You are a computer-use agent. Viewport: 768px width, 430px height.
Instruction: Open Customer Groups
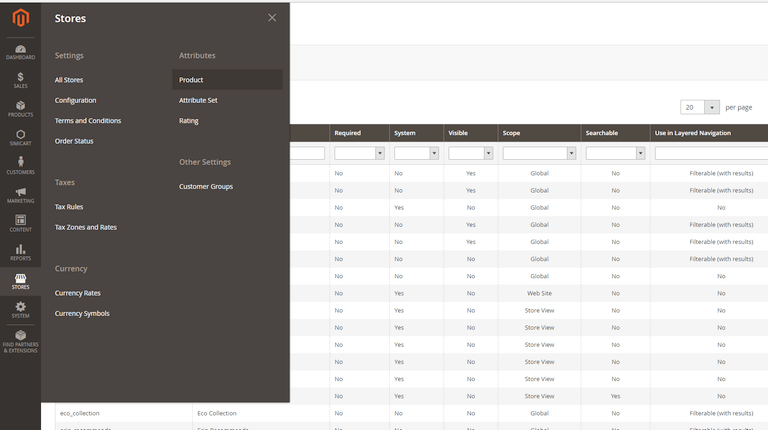206,187
